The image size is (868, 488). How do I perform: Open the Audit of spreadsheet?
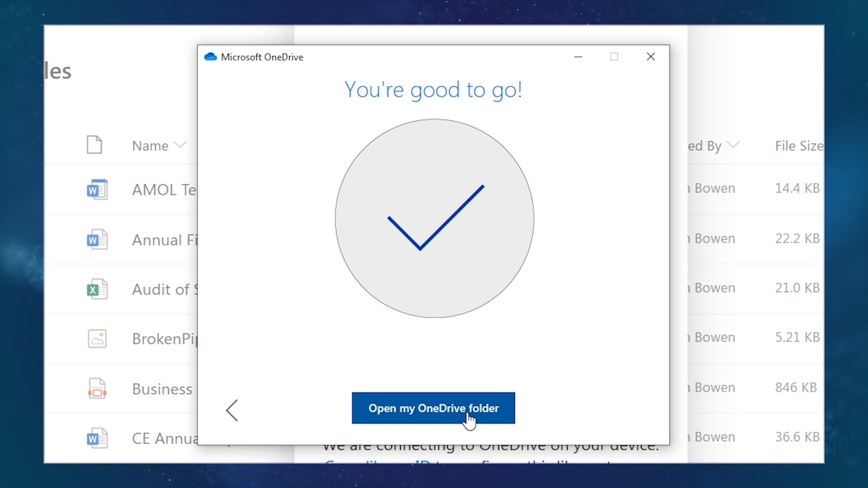point(165,289)
